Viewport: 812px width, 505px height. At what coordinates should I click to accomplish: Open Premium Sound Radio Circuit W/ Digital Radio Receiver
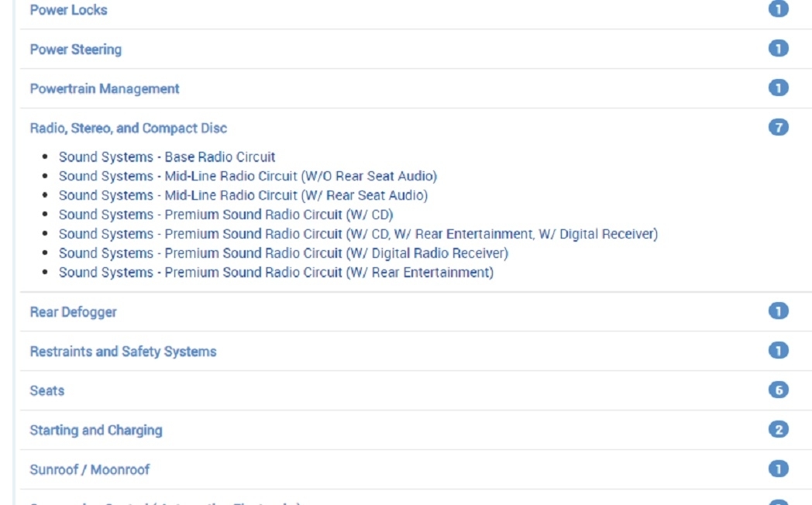tap(283, 253)
